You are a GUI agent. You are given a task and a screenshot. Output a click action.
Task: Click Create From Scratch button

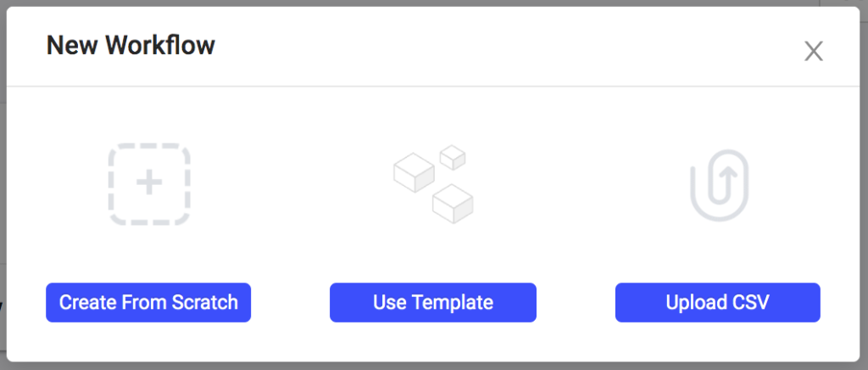[x=148, y=302]
